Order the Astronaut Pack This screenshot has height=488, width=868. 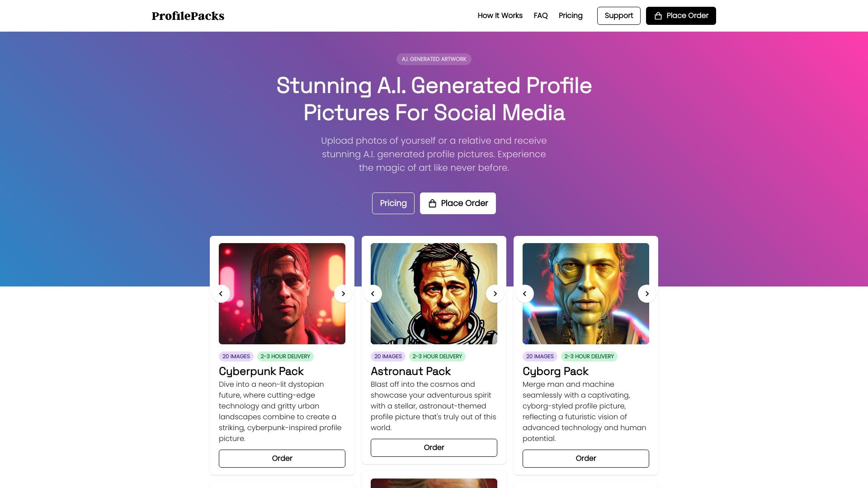coord(434,447)
